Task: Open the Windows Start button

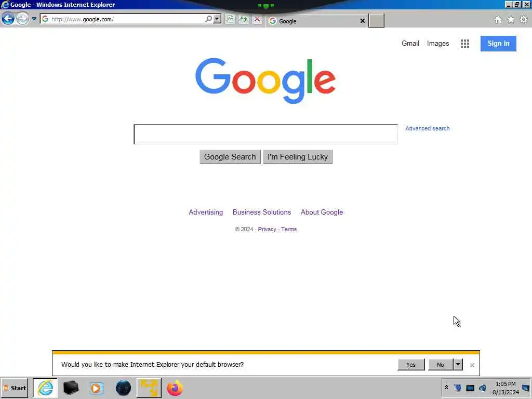Action: (x=15, y=388)
